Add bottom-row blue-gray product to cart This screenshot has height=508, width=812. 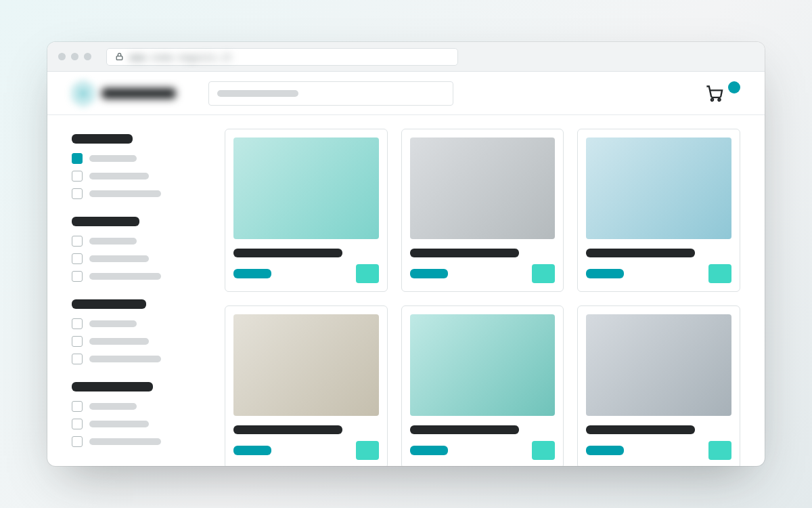coord(720,450)
